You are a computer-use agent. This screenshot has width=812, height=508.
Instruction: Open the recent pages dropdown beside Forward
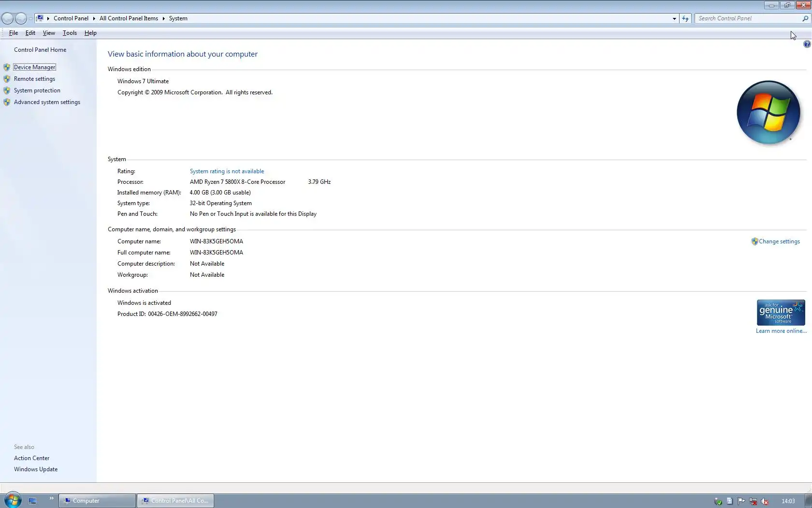[x=30, y=18]
